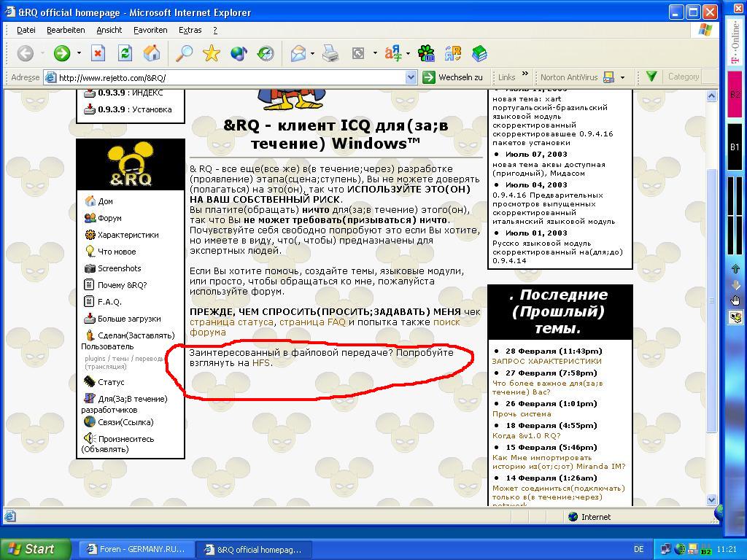747x560 pixels.
Task: Click the green Forward arrow button
Action: pyautogui.click(x=61, y=53)
